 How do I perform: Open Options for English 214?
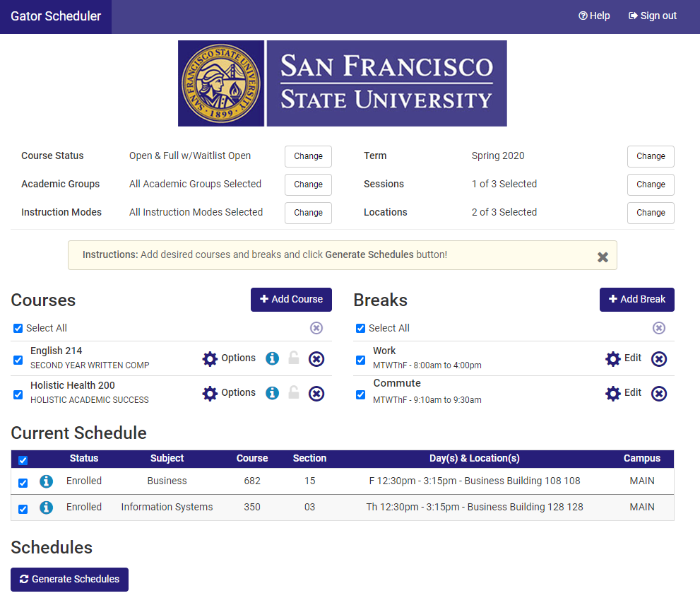click(229, 358)
